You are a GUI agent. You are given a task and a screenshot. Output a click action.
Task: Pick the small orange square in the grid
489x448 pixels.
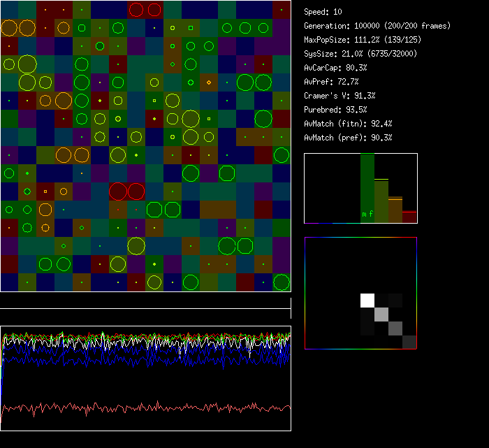(45, 191)
